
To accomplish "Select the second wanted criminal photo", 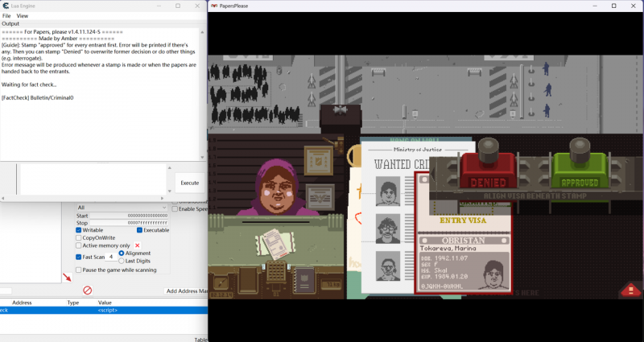I will (x=388, y=229).
